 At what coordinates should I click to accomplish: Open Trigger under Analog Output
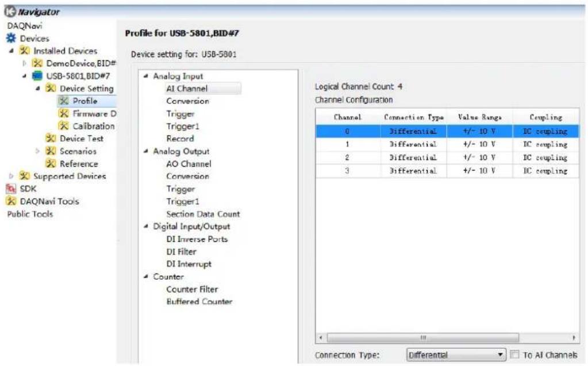[180, 188]
